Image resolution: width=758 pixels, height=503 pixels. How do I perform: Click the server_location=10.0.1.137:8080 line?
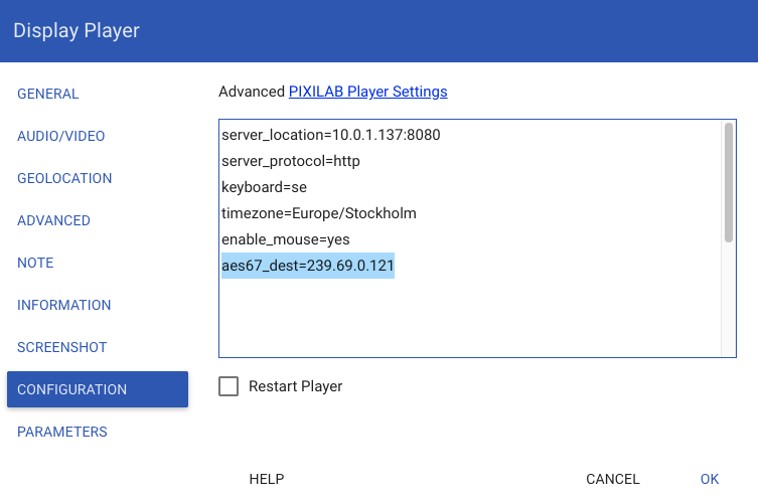pyautogui.click(x=331, y=135)
